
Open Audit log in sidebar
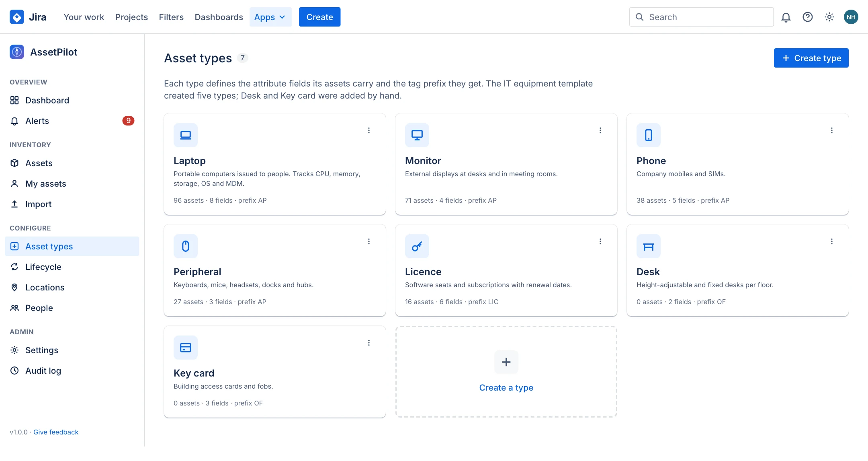click(72, 370)
